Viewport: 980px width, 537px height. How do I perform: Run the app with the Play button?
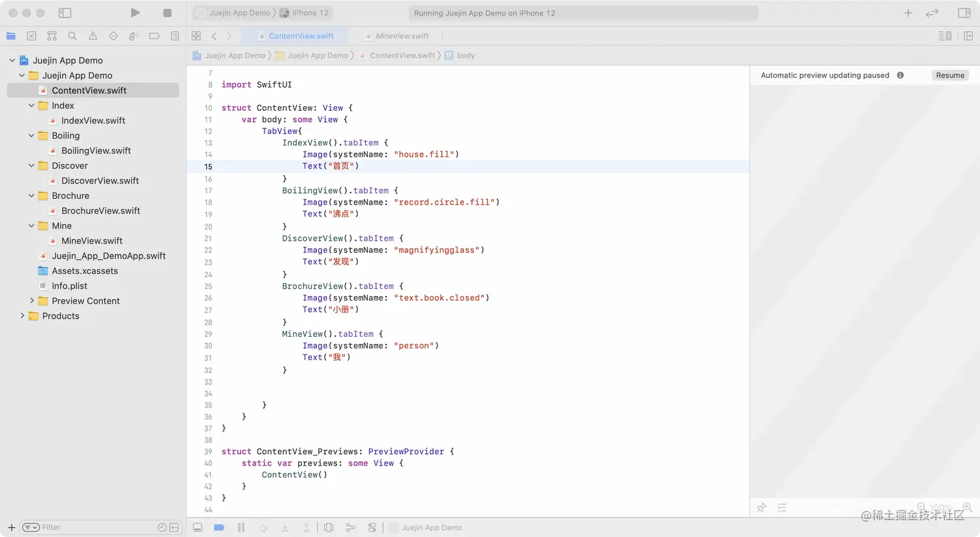coord(135,13)
